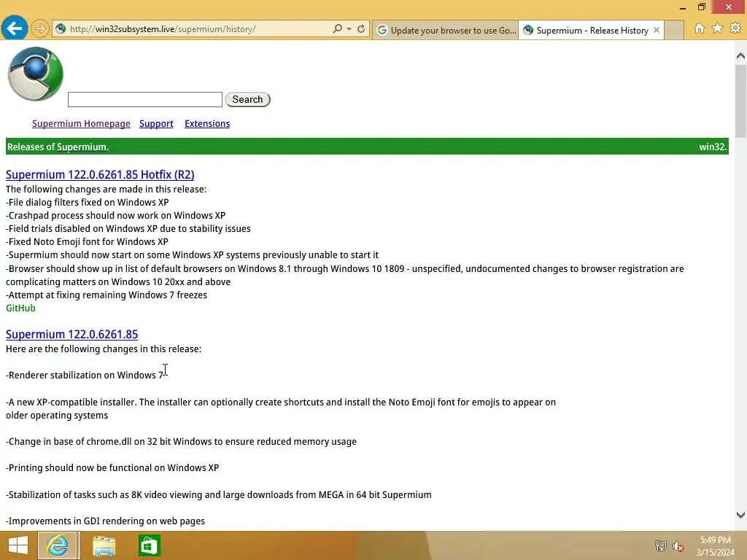This screenshot has height=560, width=747.
Task: Click the address bar search magnifier icon
Action: [337, 29]
